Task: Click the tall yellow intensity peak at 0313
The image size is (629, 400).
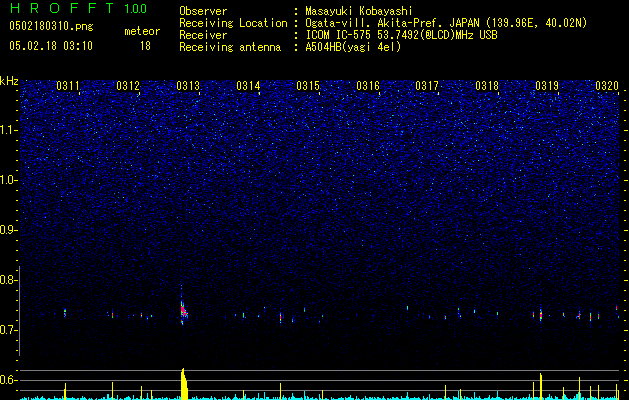Action: (184, 383)
